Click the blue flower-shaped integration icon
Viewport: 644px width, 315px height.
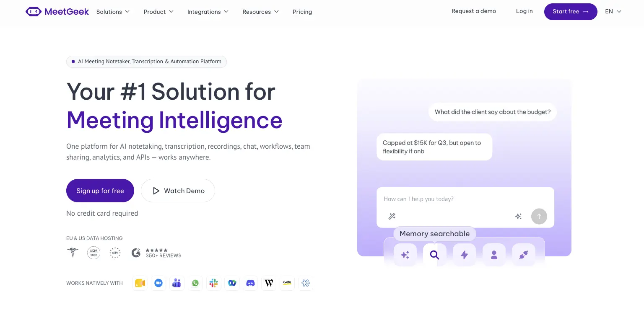point(306,283)
